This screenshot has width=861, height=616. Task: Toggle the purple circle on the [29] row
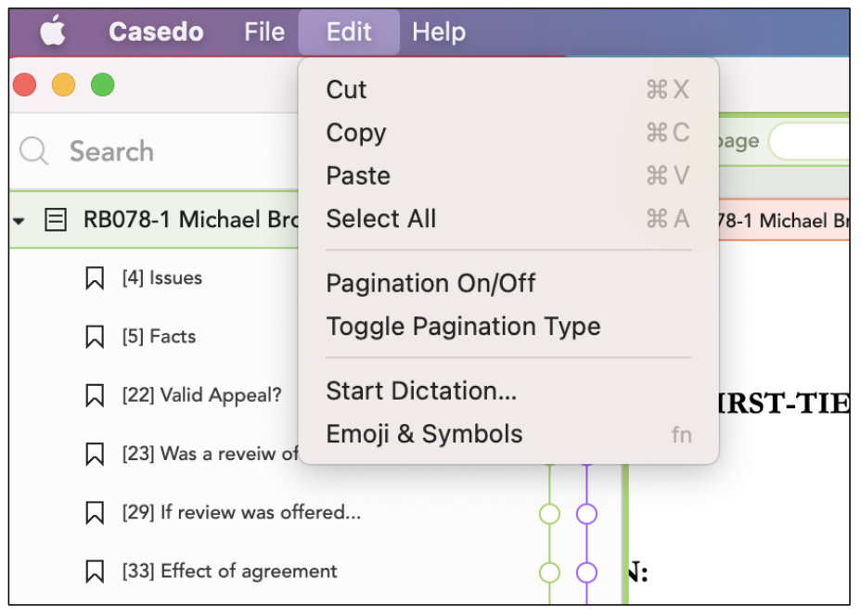point(586,514)
